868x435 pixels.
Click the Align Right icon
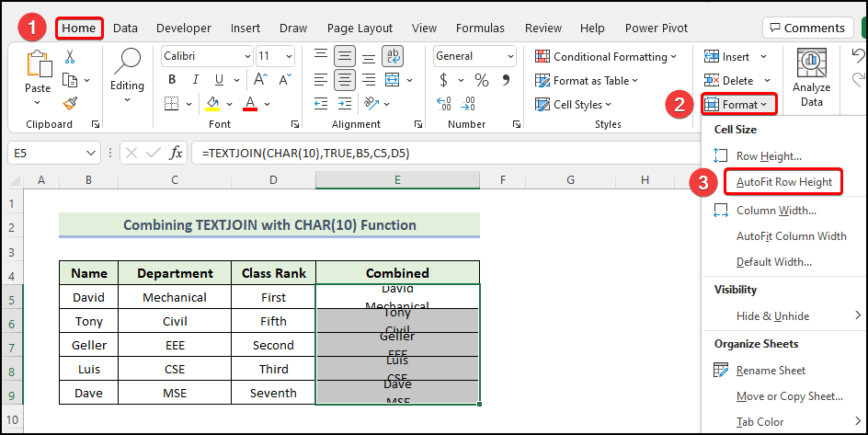(x=369, y=80)
